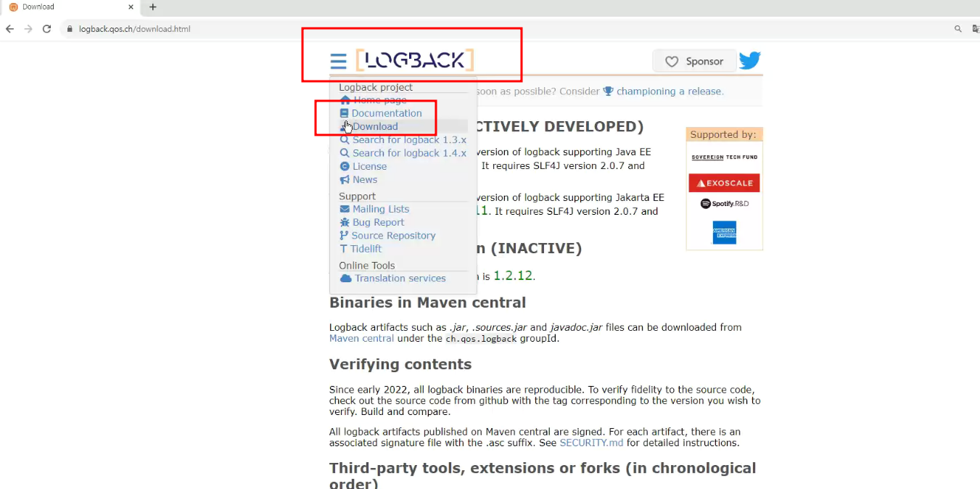
Task: Click the trophy icon
Action: 609,91
